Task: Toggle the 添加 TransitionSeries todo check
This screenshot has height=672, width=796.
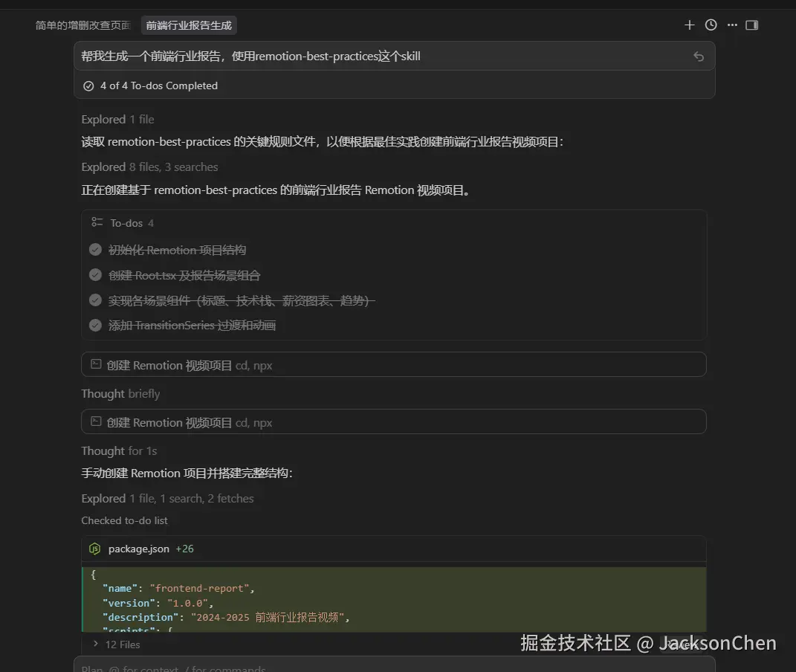Action: pos(95,325)
